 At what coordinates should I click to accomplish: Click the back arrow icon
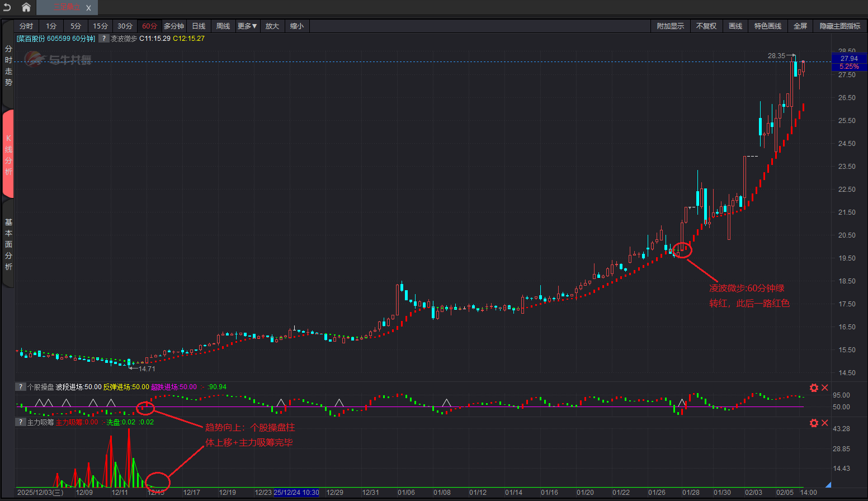tap(7, 7)
